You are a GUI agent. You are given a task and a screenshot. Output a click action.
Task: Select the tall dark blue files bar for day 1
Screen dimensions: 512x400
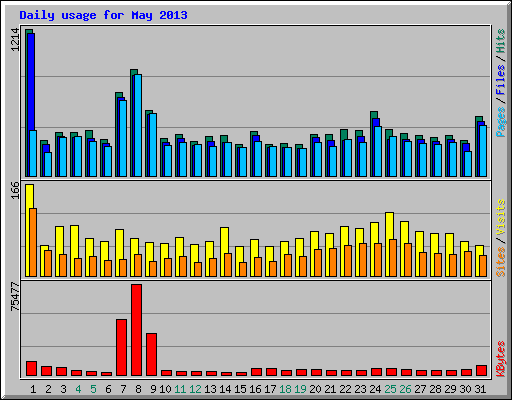pos(31,82)
